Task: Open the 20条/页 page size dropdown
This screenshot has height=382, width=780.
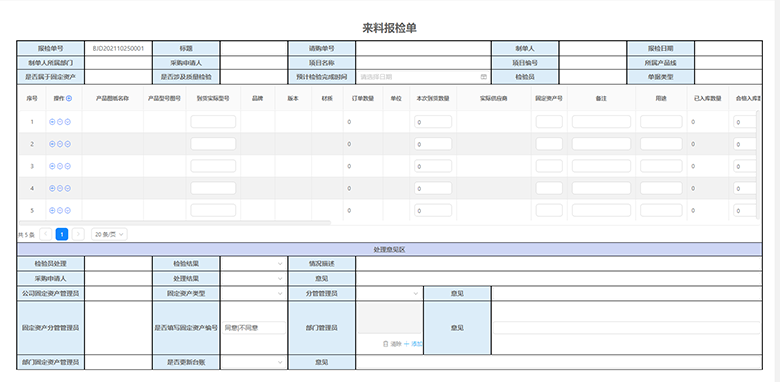Action: [109, 234]
